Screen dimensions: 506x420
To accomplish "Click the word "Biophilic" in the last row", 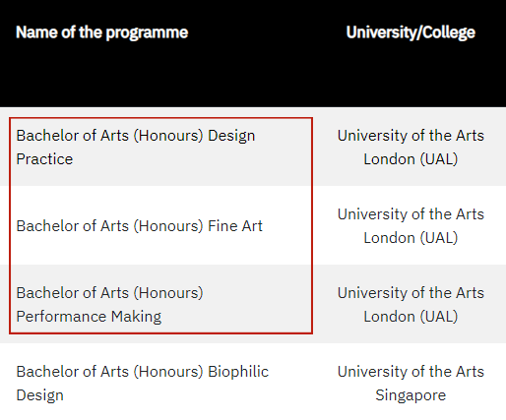I will (x=238, y=372).
